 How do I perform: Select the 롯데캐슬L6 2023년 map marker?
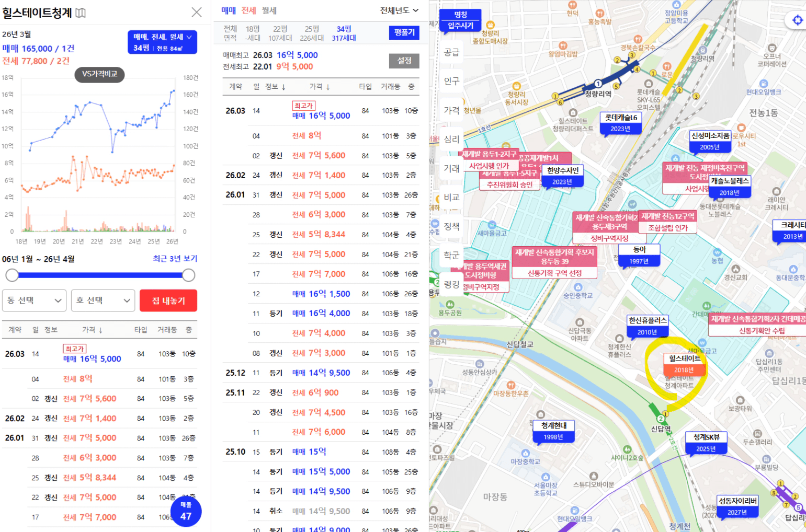pos(621,123)
